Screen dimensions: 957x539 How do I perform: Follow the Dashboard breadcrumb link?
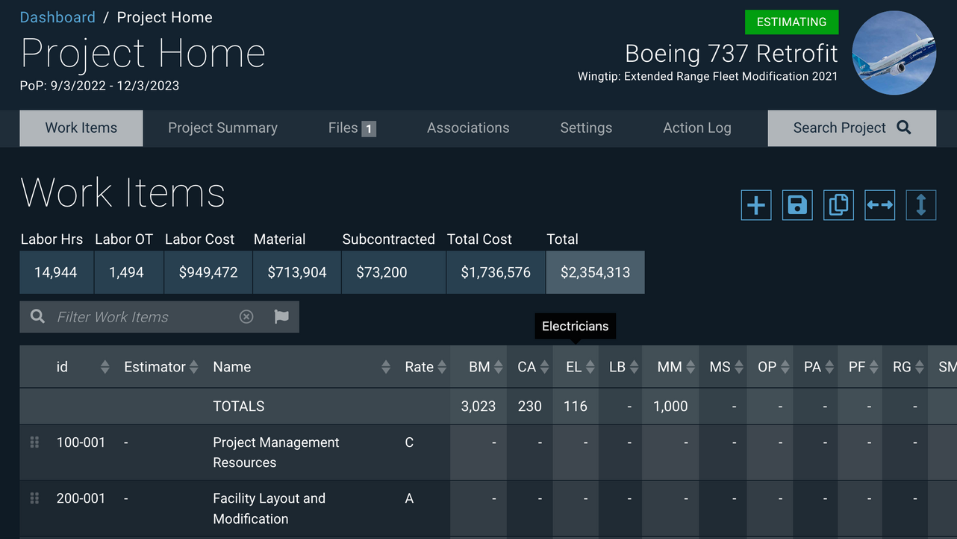(57, 17)
